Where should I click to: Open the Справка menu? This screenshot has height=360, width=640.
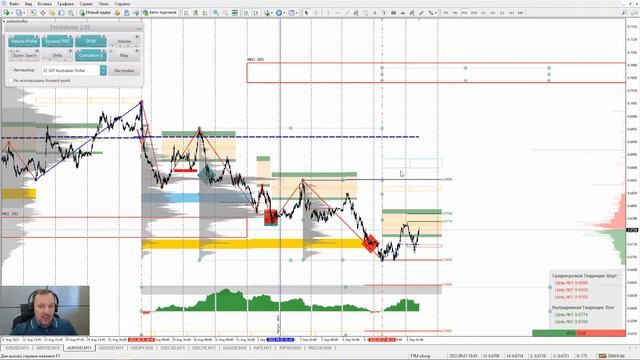[122, 4]
